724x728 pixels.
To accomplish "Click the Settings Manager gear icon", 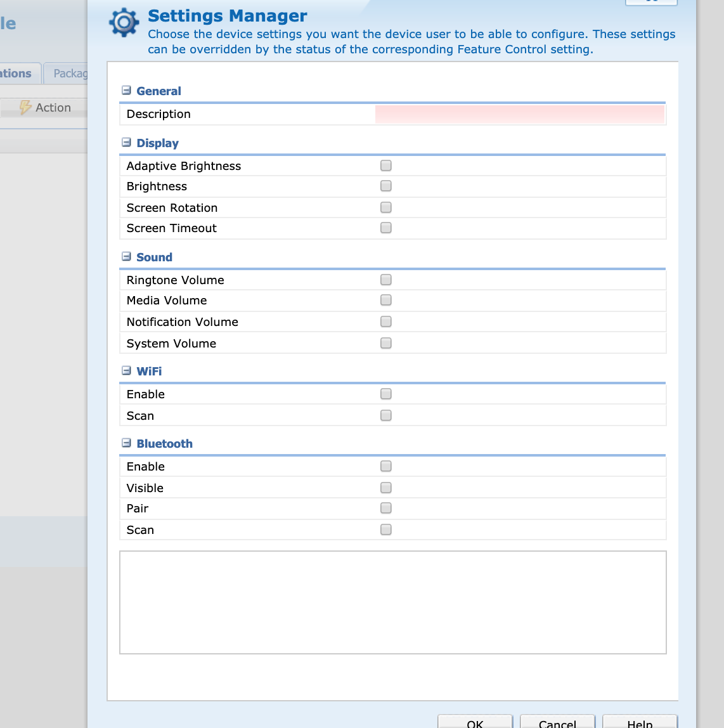I will pyautogui.click(x=124, y=23).
